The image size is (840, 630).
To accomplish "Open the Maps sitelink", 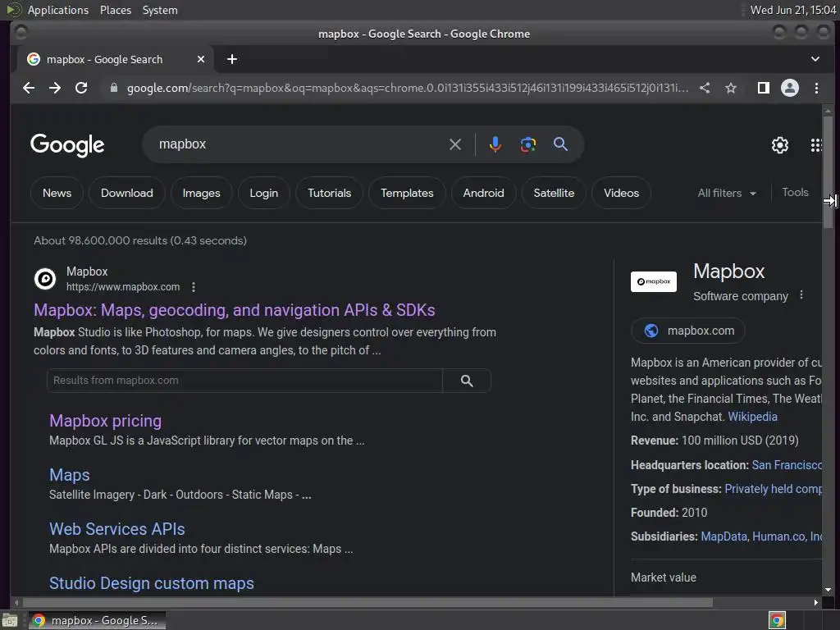I will click(70, 475).
